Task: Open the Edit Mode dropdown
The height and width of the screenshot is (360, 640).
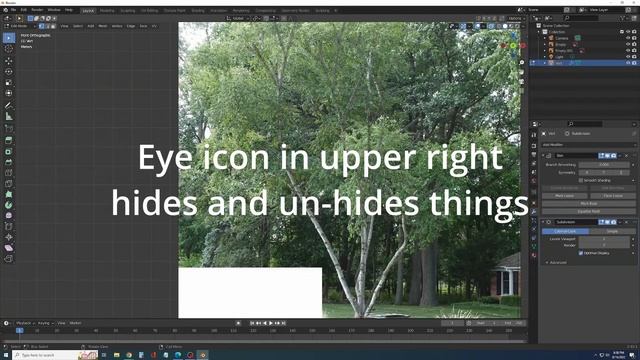Action: [20, 26]
